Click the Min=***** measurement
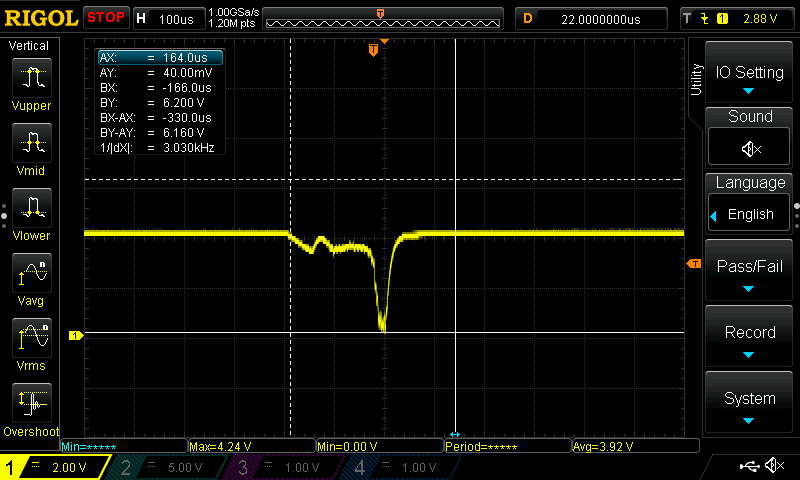The height and width of the screenshot is (480, 800). [124, 446]
